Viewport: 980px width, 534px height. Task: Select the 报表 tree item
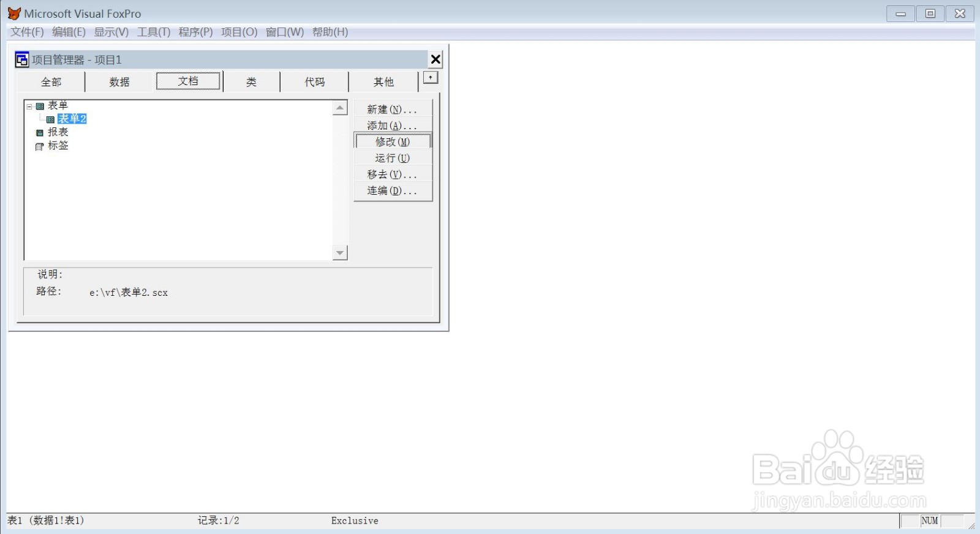point(58,132)
